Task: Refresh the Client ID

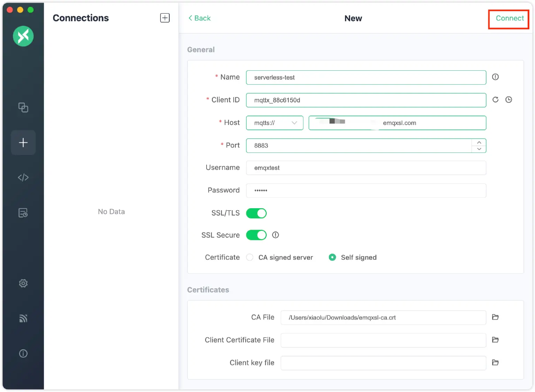Action: [x=495, y=100]
